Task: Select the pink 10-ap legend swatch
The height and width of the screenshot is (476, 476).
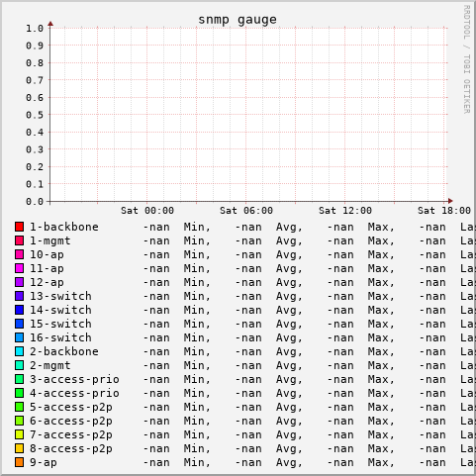Action: click(x=19, y=254)
